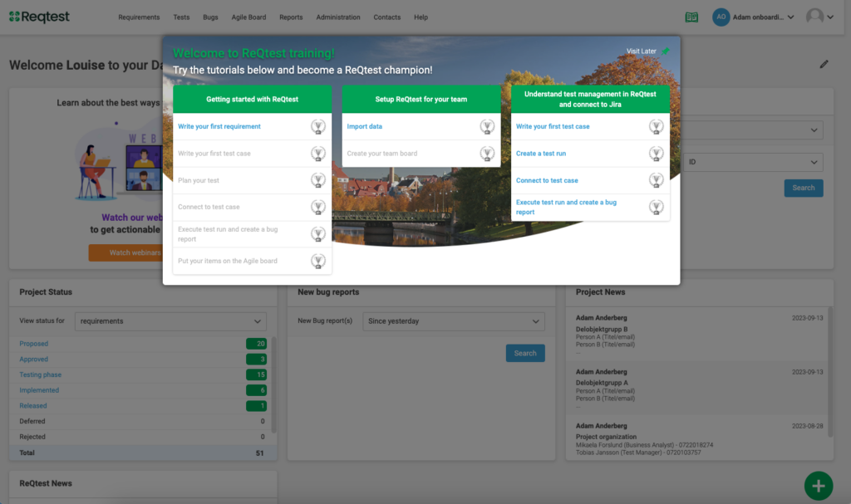Click Visit Later to dismiss training
Viewport: 851px width, 504px height.
coord(642,51)
